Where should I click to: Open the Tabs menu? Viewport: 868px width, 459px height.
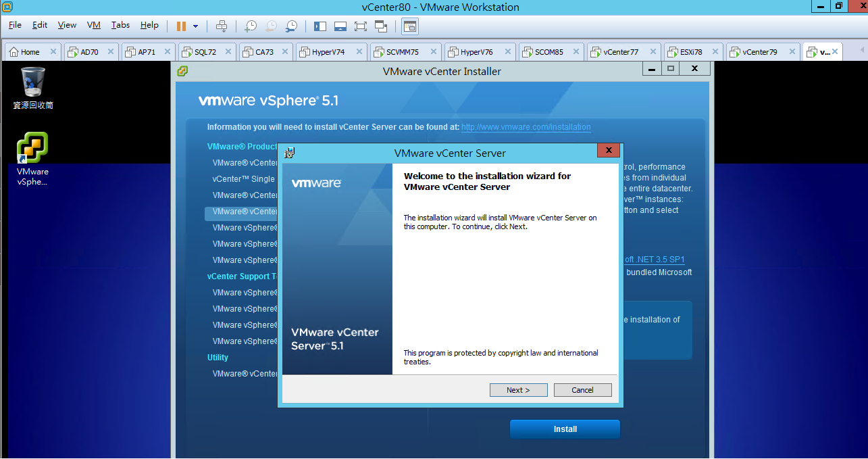[x=120, y=25]
